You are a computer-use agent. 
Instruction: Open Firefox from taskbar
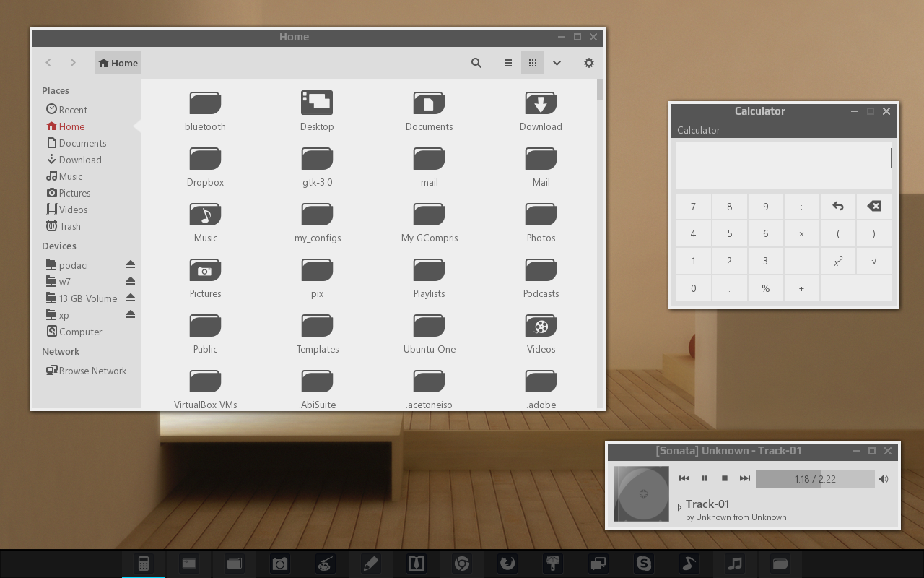pyautogui.click(x=507, y=564)
